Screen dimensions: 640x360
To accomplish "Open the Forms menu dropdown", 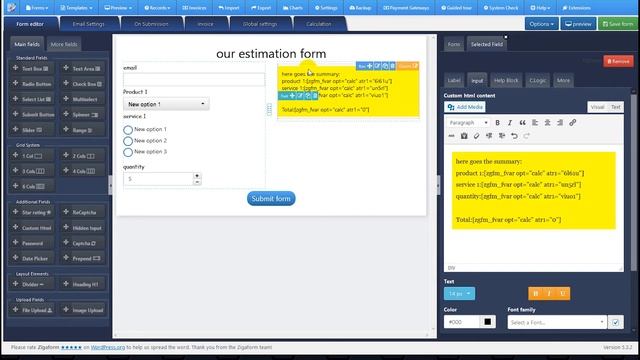I will click(37, 8).
